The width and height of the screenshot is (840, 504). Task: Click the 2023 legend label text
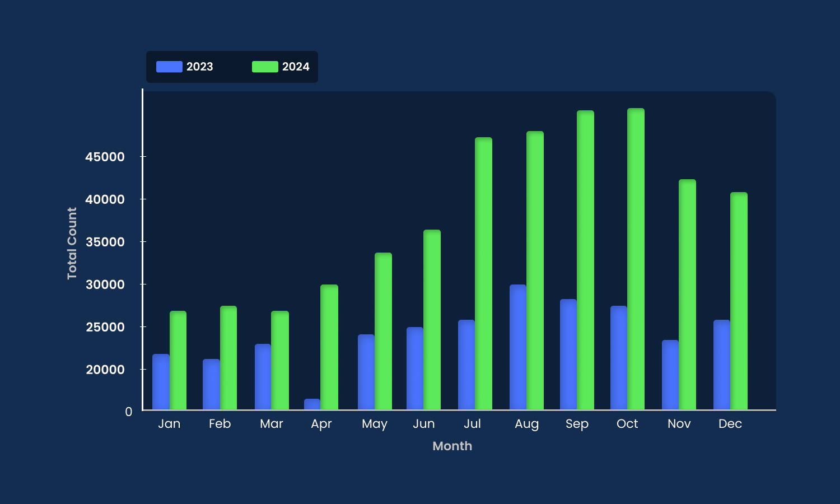200,66
